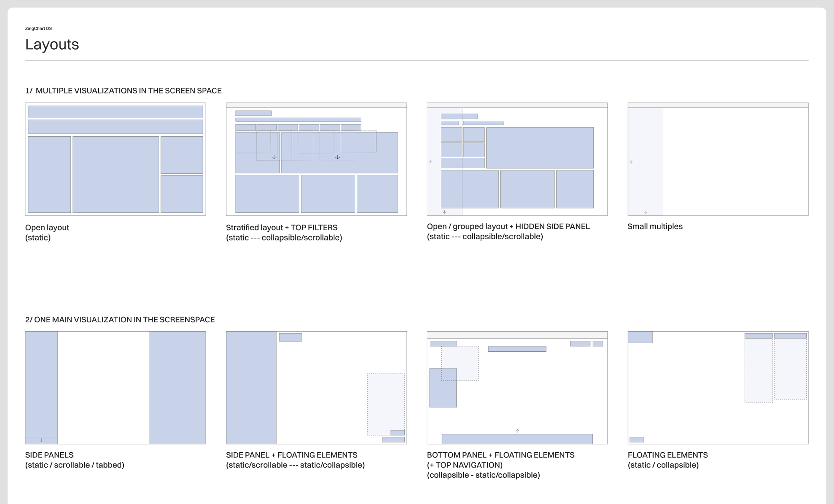Click down arrow at bottom of left side panel
Viewport: 834px width, 504px height.
pyautogui.click(x=41, y=440)
